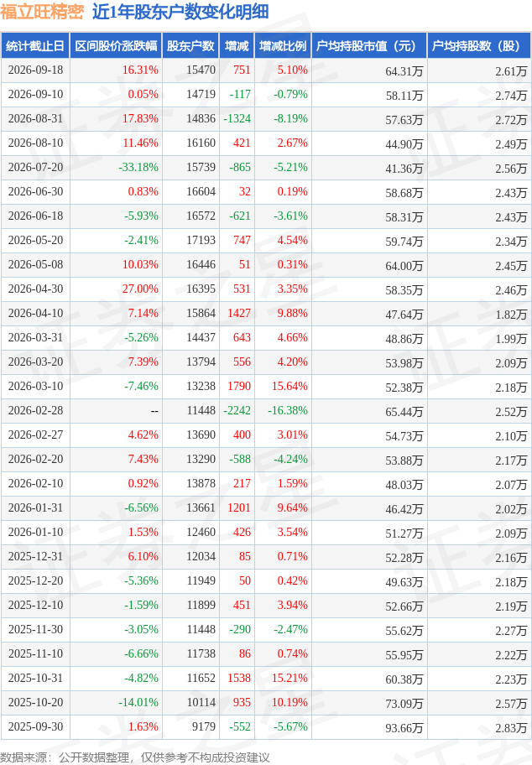532x765 pixels.
Task: Click the 户均持股数（股） header
Action: click(479, 46)
